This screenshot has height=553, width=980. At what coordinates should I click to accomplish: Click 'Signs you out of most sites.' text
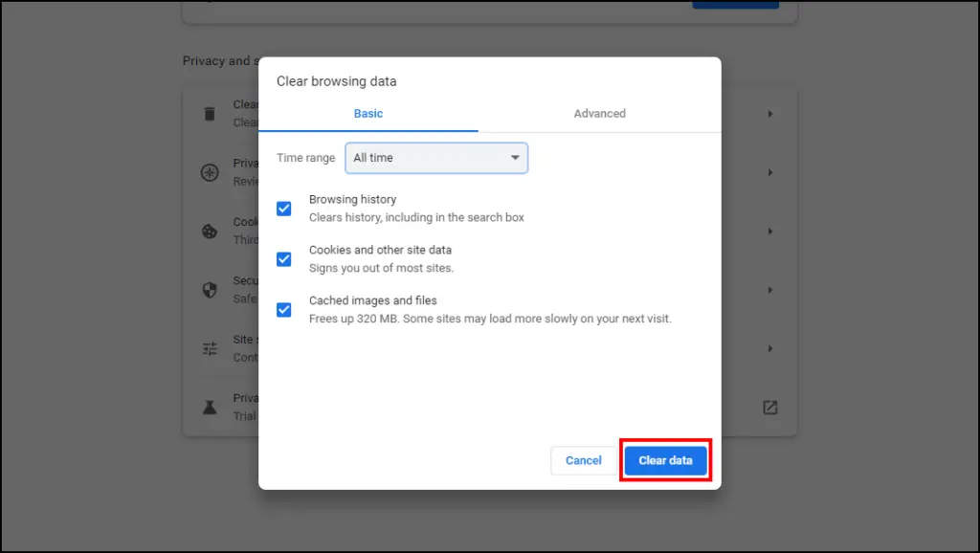tap(381, 268)
